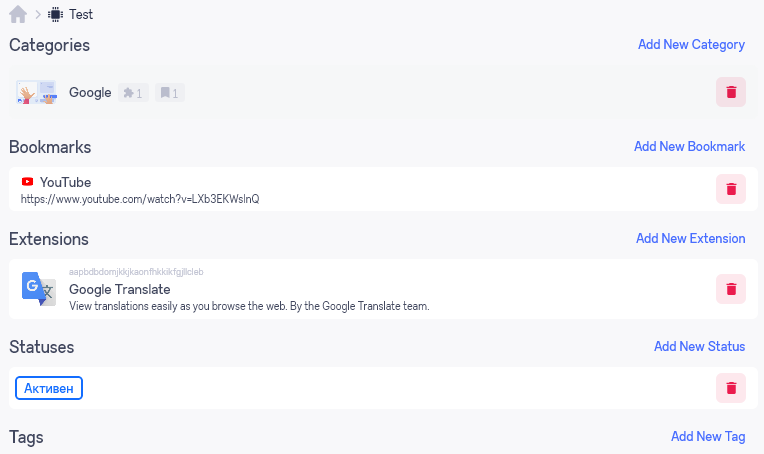The image size is (764, 454).
Task: Open the Google category name
Action: 90,93
